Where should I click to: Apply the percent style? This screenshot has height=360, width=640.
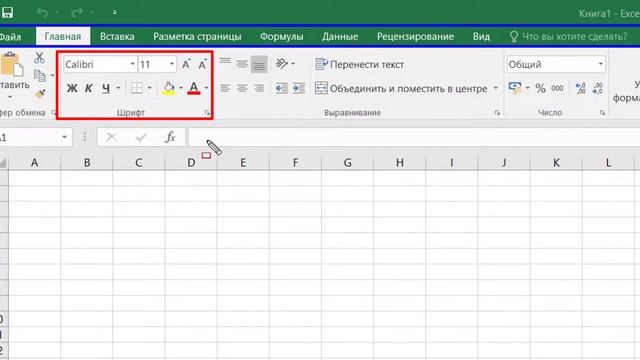click(x=540, y=88)
